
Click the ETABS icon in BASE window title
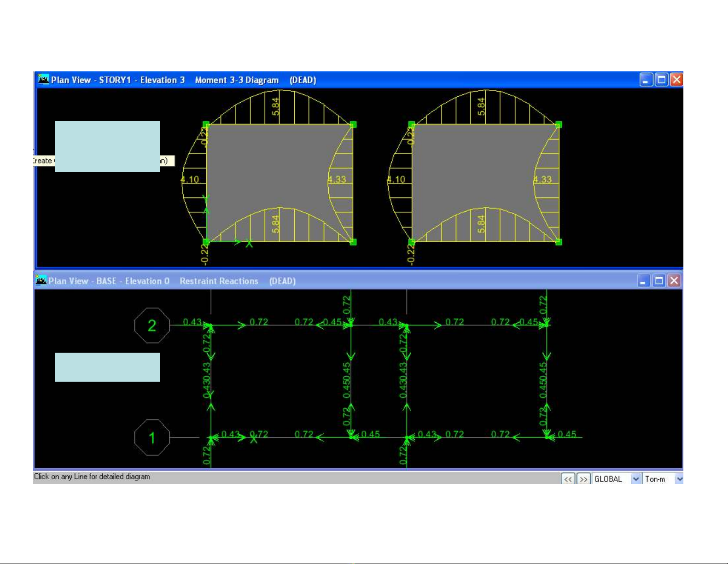tap(41, 280)
